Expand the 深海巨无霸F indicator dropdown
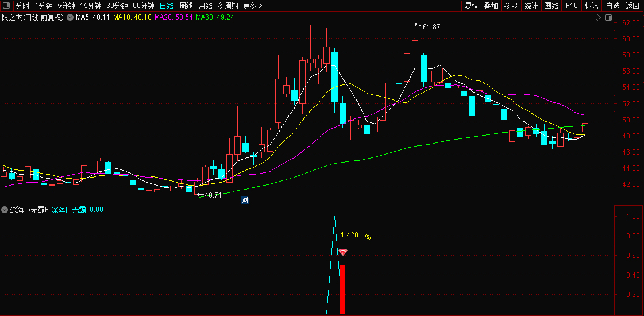The image size is (644, 316). point(5,210)
